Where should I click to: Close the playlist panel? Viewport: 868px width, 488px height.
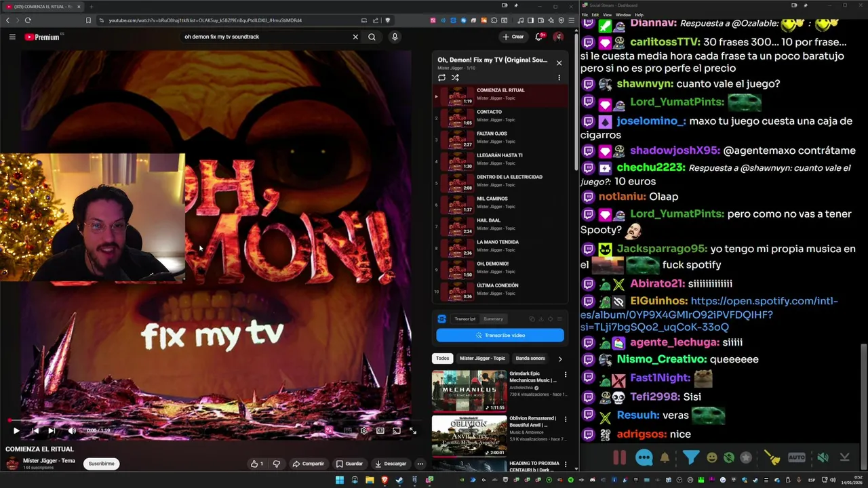point(559,63)
